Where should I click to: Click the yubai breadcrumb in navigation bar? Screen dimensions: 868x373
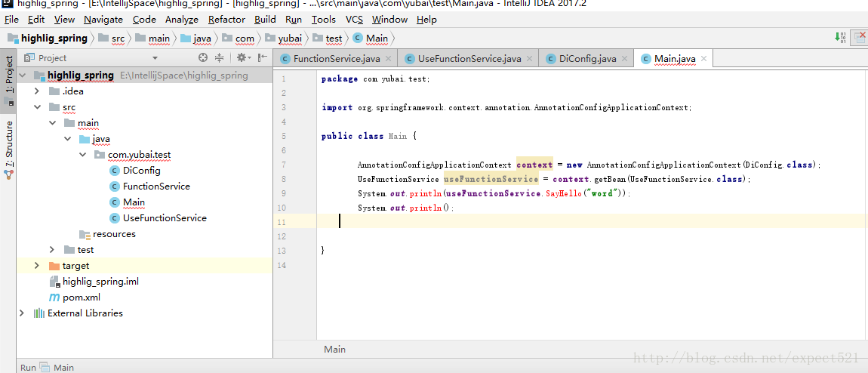point(290,39)
